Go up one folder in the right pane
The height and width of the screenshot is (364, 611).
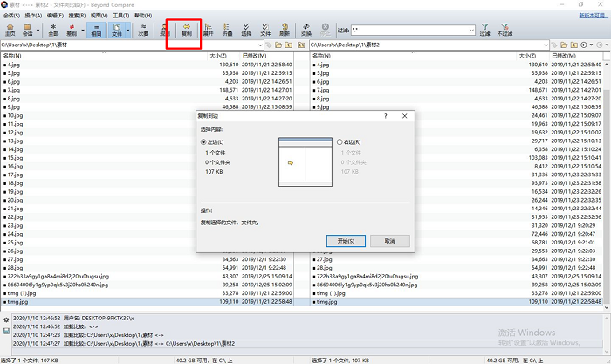(574, 45)
